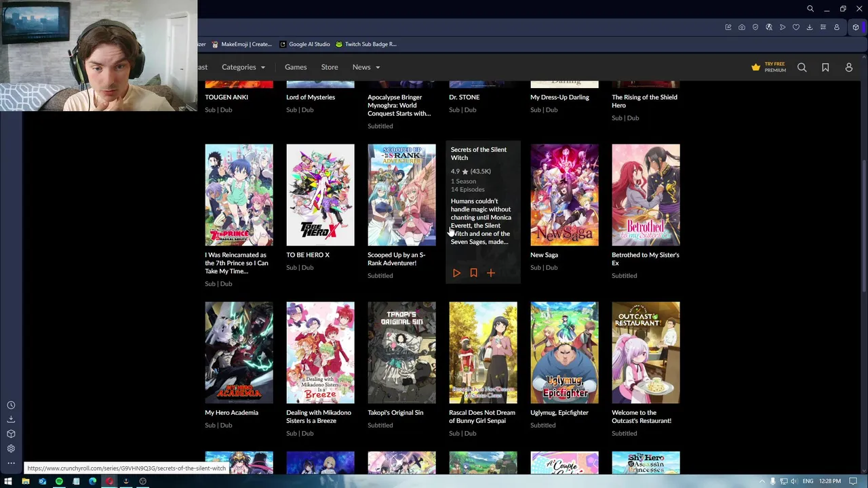Open the Twitch Sub Badge bookmark
Screen dimensions: 868x488
pos(366,44)
